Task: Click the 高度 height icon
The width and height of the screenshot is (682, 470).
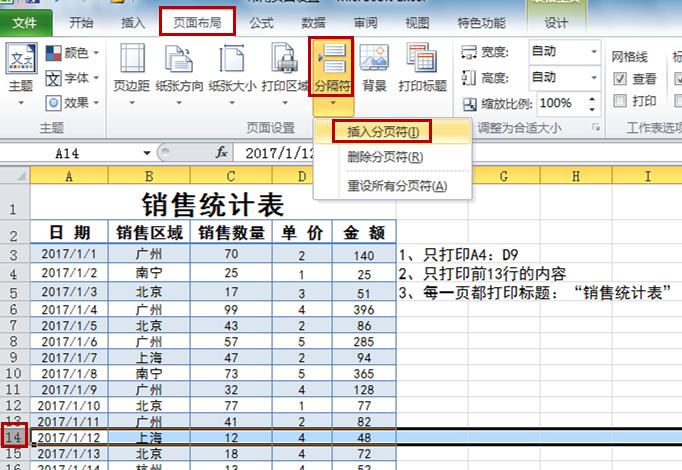Action: tap(468, 78)
